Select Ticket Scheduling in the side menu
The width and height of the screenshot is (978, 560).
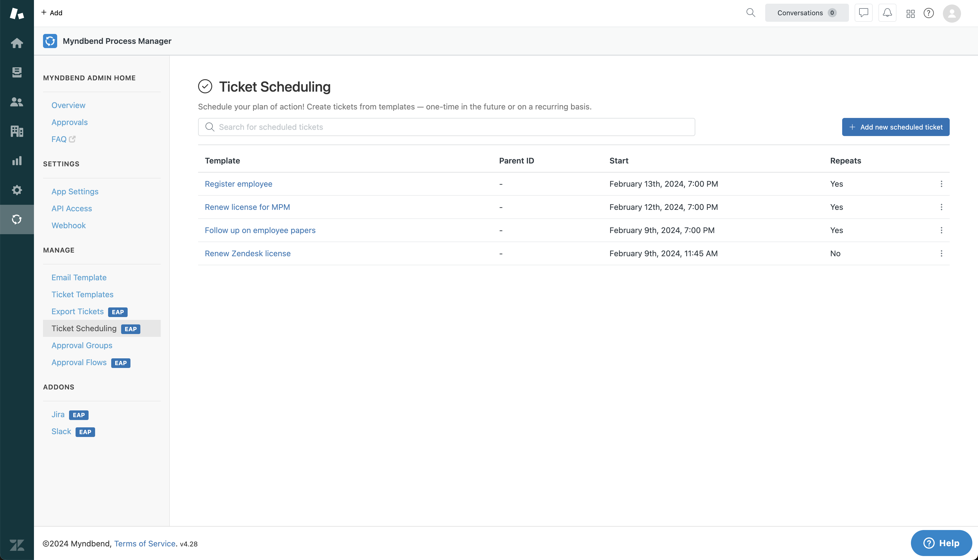(x=102, y=328)
